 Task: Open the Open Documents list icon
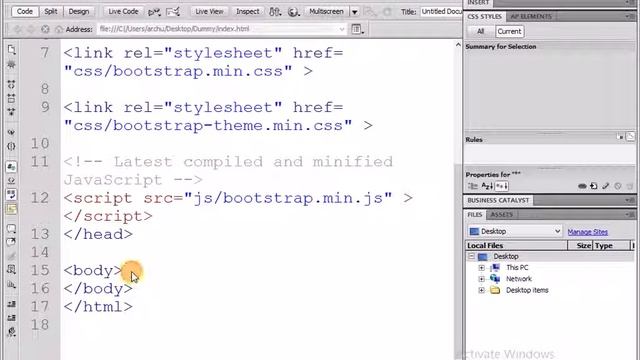(11, 50)
